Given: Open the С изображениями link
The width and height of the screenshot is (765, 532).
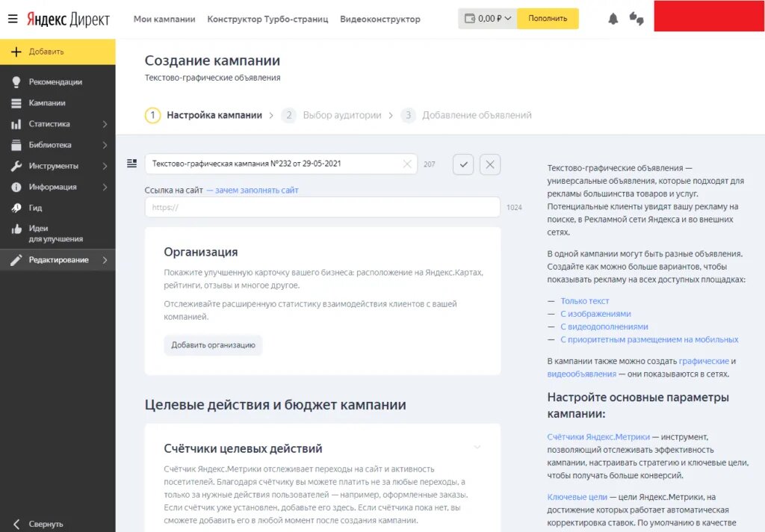Looking at the screenshot, I should [x=595, y=314].
